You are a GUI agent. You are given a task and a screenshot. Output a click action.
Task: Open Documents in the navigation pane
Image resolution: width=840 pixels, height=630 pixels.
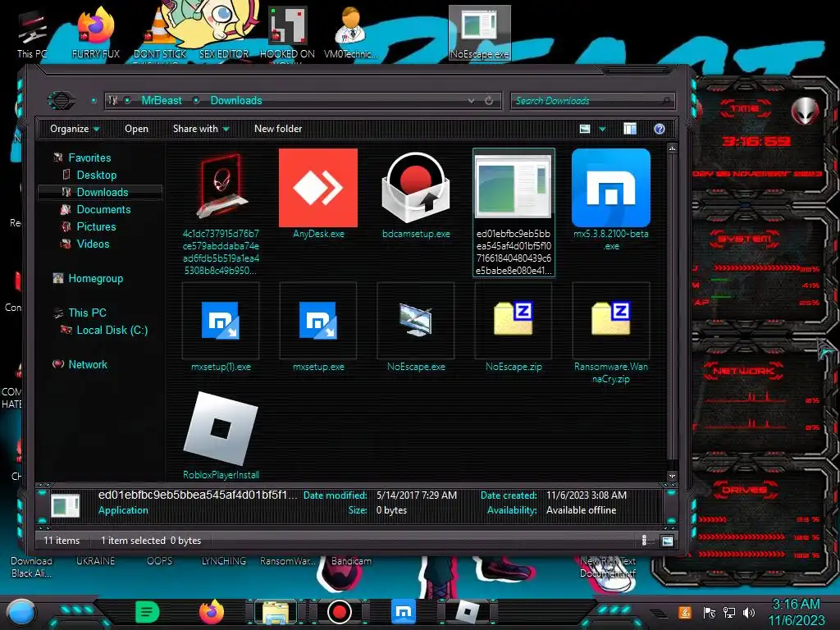[x=103, y=209]
